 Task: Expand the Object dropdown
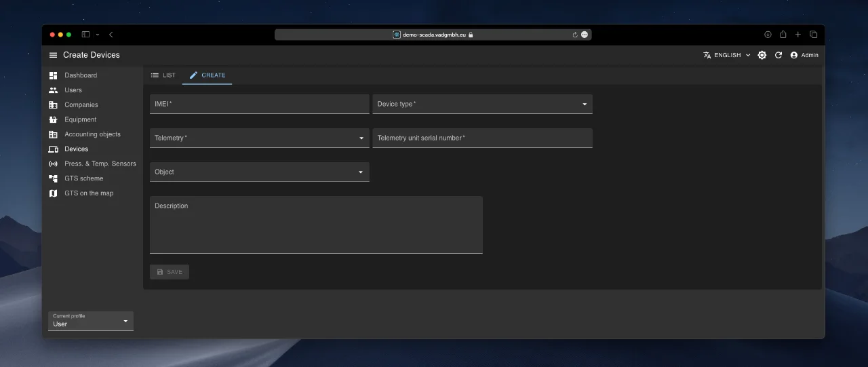coord(259,172)
